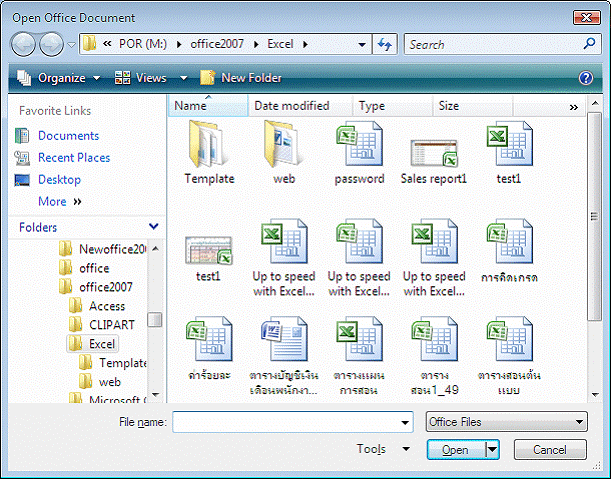Screen dimensions: 611x479
Task: Click in the File name input field
Action: pos(286,422)
